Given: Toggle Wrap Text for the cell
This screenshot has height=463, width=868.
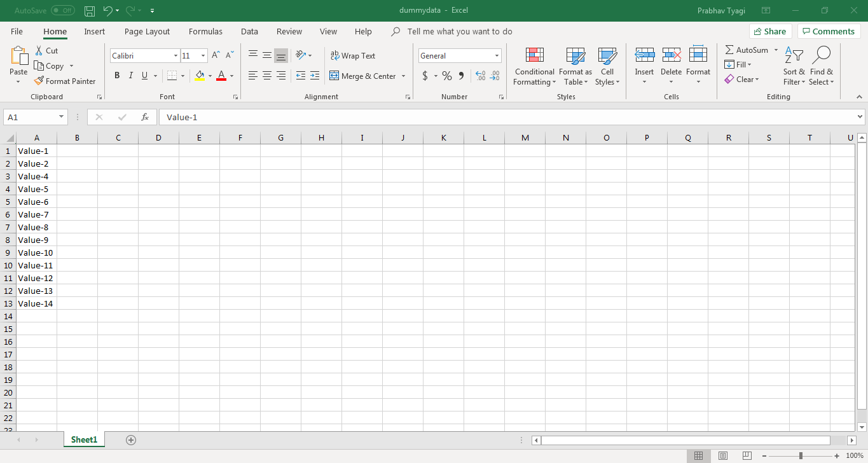Looking at the screenshot, I should point(353,56).
